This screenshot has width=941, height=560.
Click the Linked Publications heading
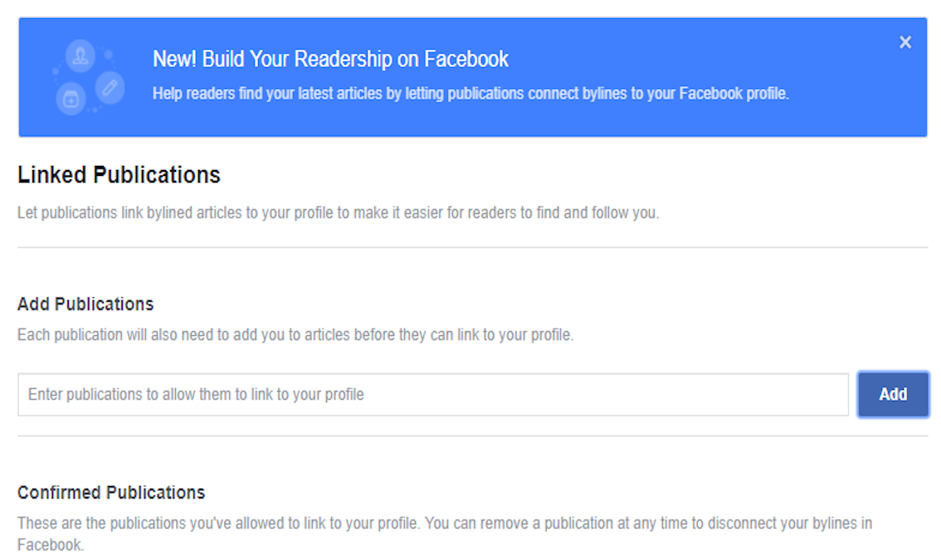click(119, 175)
